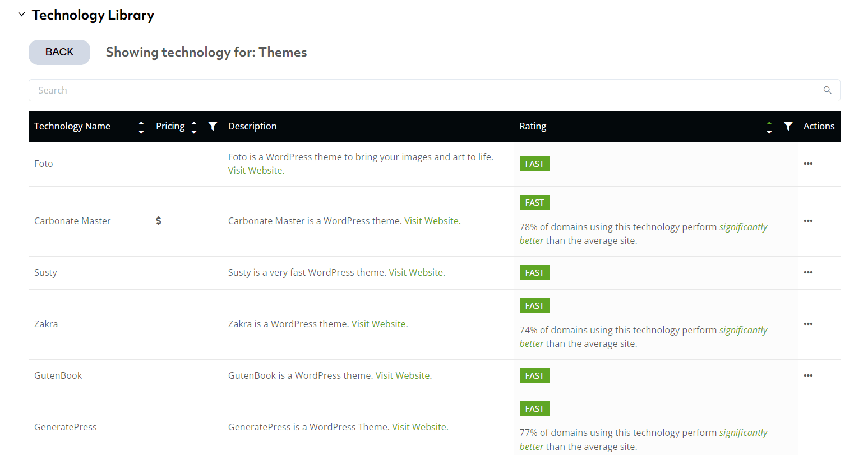The image size is (868, 455).
Task: Click FAST badge in Carbonate Master row
Action: click(534, 202)
